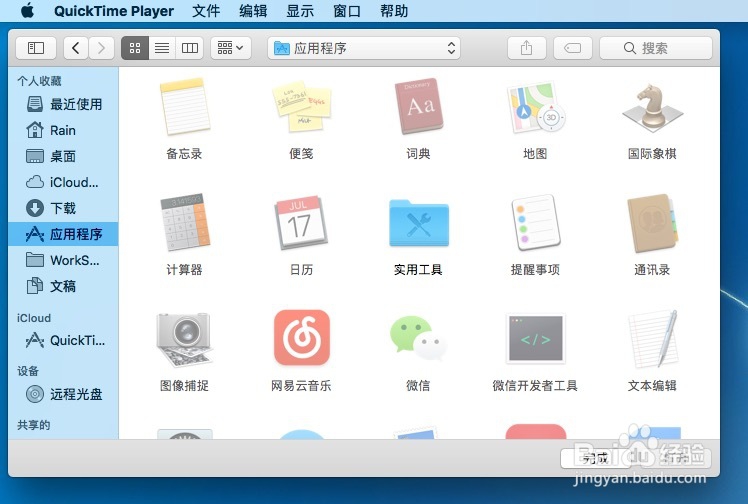Select the Contacts app 通讯录
This screenshot has width=748, height=504.
(x=652, y=222)
